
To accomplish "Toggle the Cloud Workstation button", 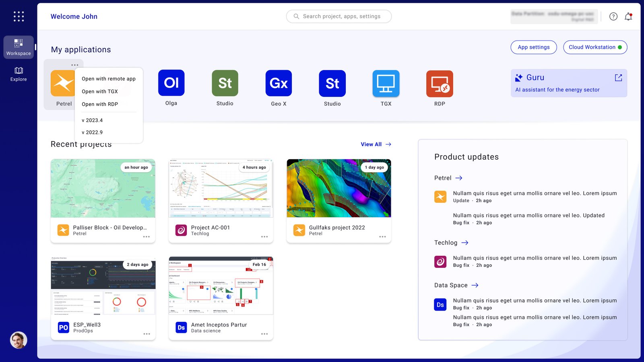I will [594, 47].
